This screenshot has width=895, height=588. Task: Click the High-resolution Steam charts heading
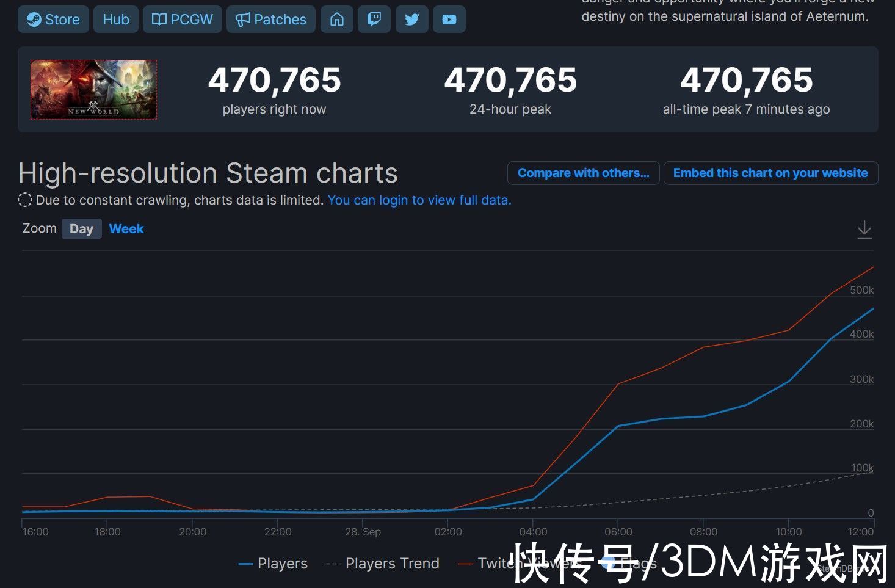pyautogui.click(x=208, y=173)
